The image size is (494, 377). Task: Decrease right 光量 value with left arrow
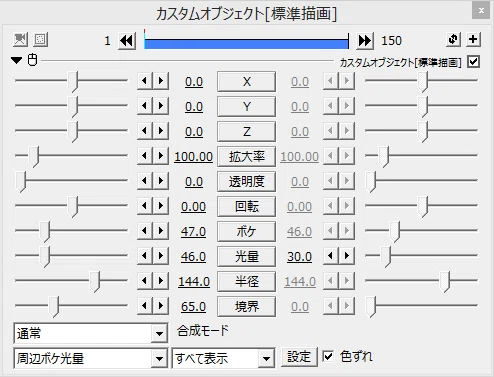[331, 256]
